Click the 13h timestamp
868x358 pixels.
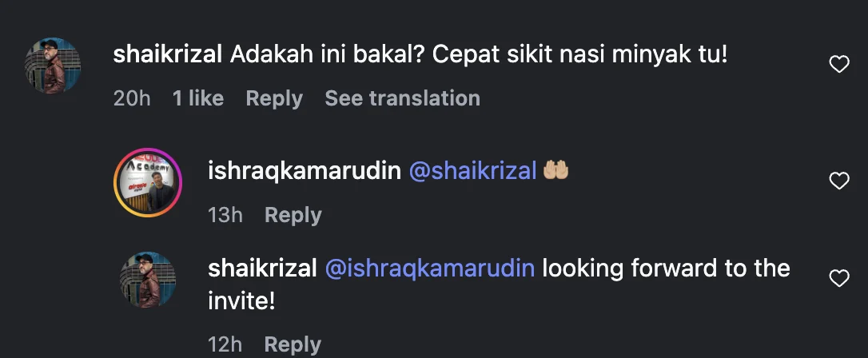[x=225, y=215]
